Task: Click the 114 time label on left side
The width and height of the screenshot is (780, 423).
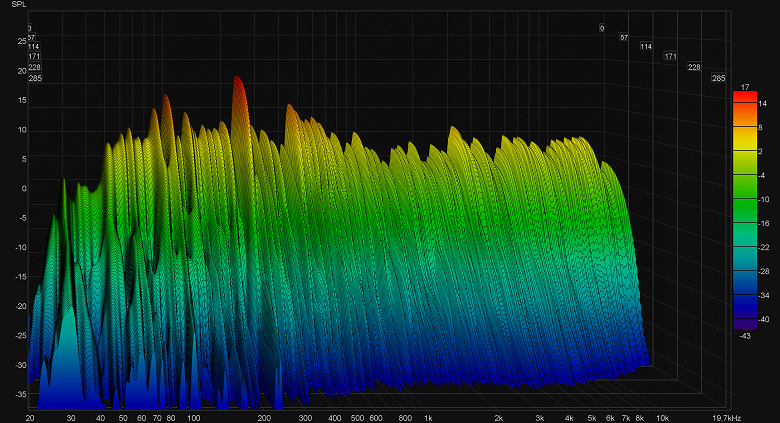Action: [x=33, y=46]
